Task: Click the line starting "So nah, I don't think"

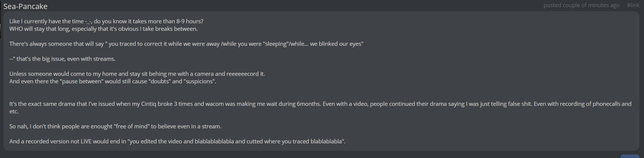Action: click(x=115, y=126)
